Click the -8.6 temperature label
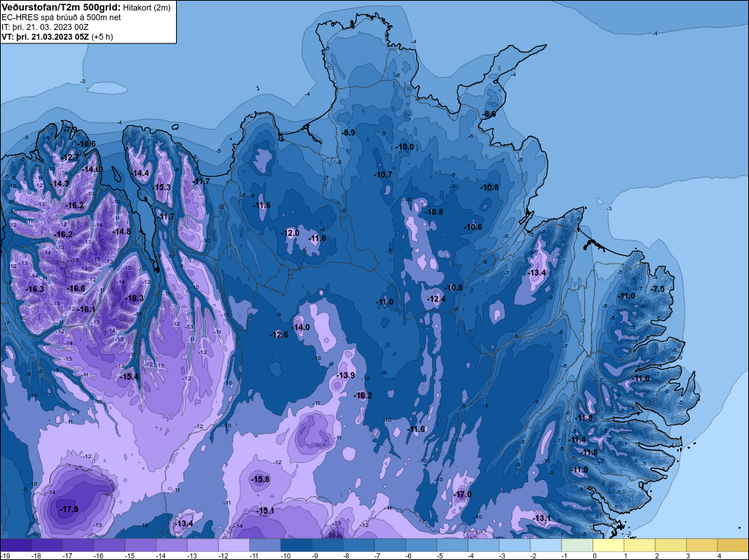The image size is (749, 560). pyautogui.click(x=489, y=114)
